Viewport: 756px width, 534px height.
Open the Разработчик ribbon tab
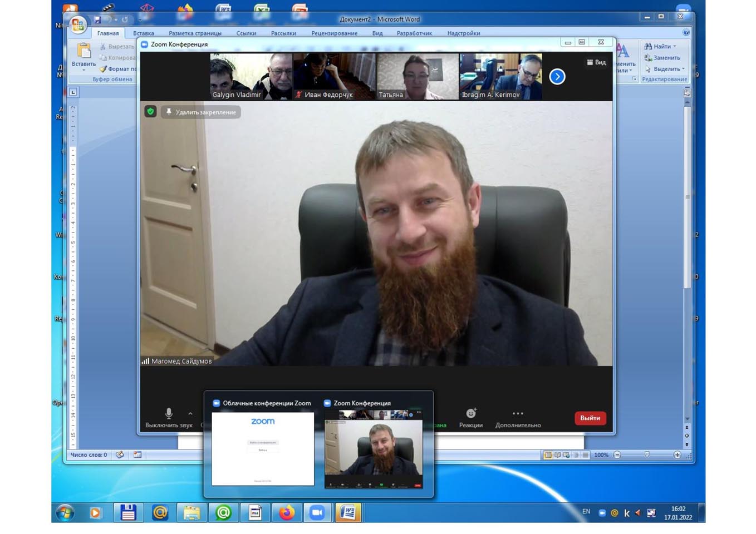(414, 33)
